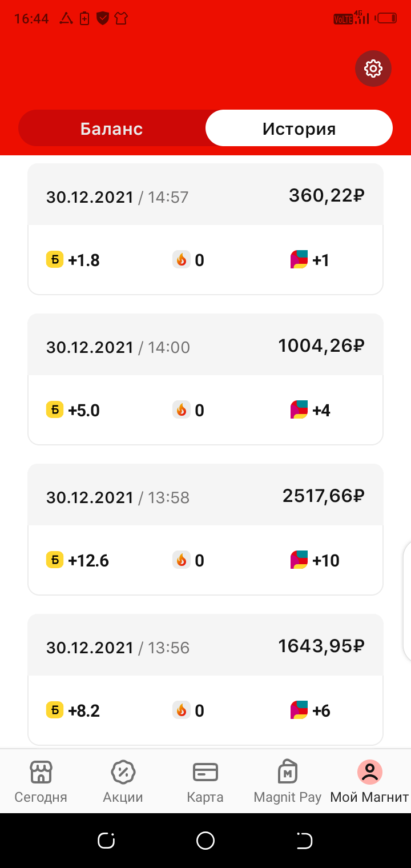
Task: Go to Акции discount icon
Action: tap(123, 772)
